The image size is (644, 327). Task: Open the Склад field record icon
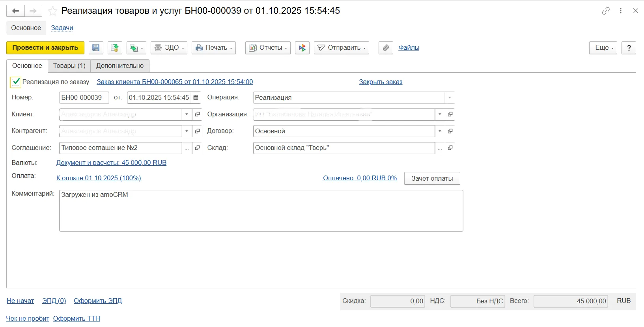tap(450, 148)
